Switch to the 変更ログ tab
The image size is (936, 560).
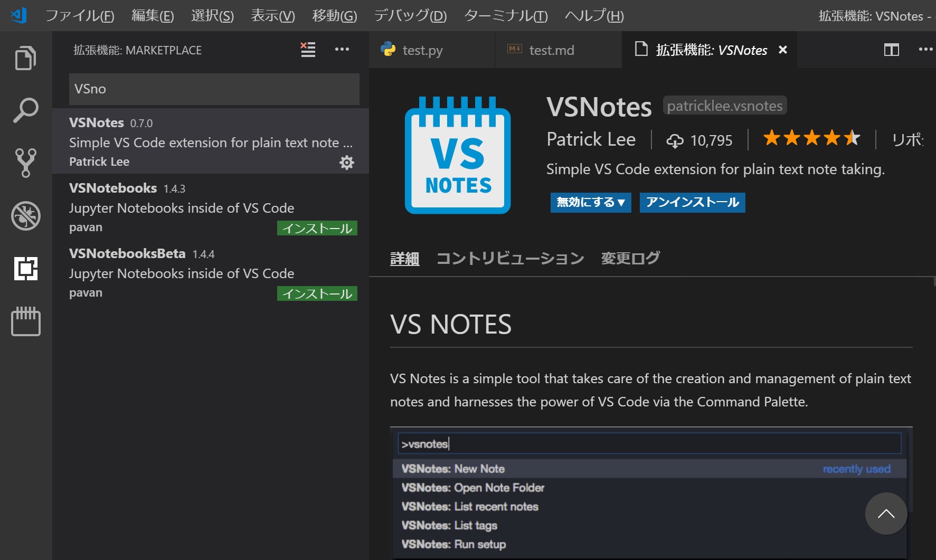pyautogui.click(x=629, y=258)
